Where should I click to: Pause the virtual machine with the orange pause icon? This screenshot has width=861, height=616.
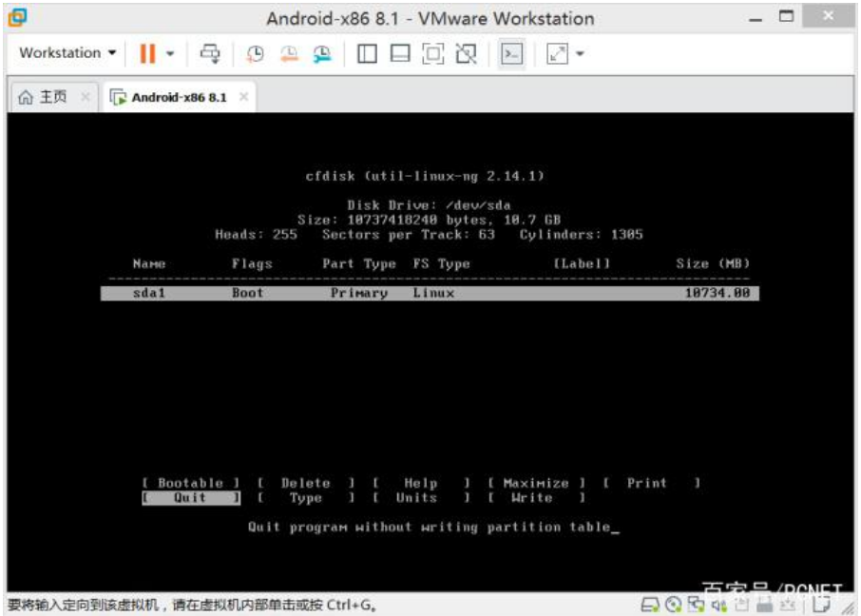[x=147, y=53]
